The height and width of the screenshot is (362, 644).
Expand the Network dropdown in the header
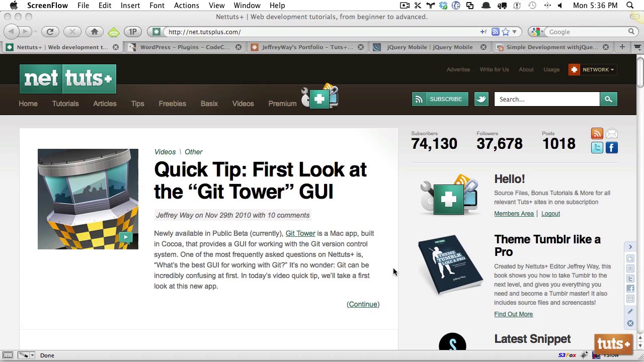592,70
